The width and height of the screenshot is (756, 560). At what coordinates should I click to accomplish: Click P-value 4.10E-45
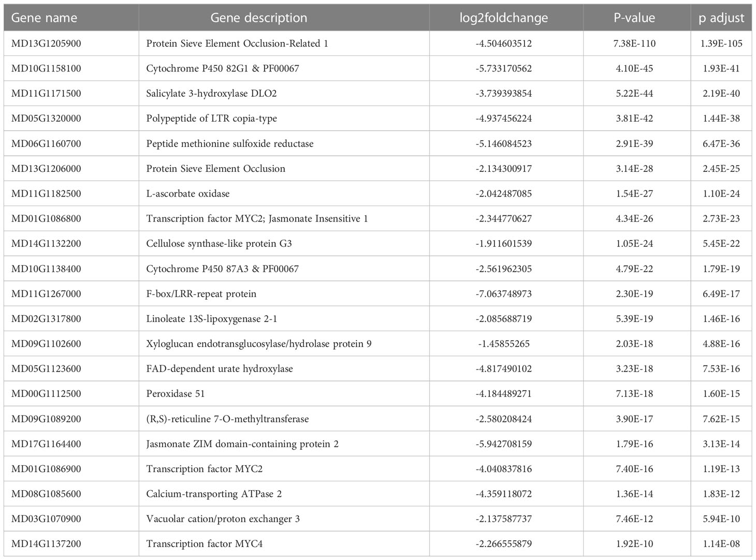(634, 68)
